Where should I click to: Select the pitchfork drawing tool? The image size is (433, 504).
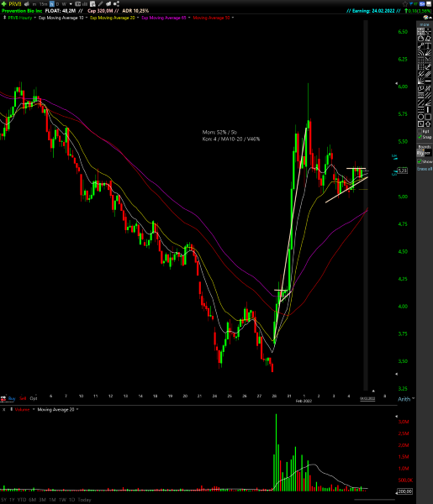point(420,74)
